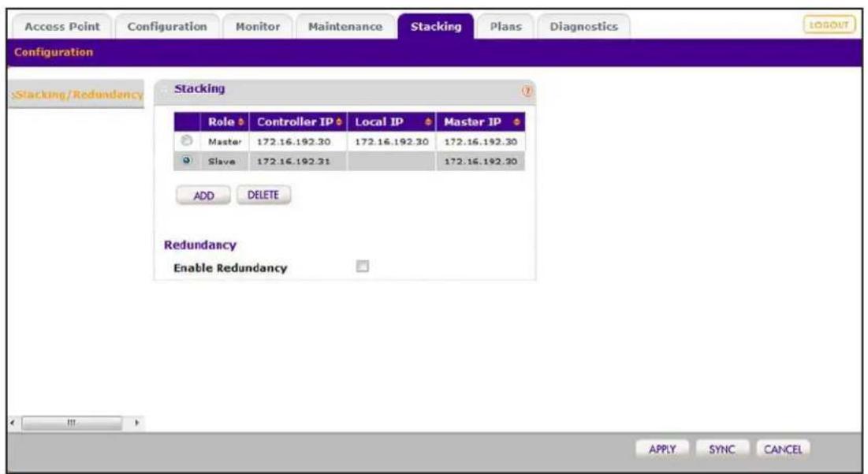
Task: Click the Enable Redundancy label
Action: (x=230, y=268)
